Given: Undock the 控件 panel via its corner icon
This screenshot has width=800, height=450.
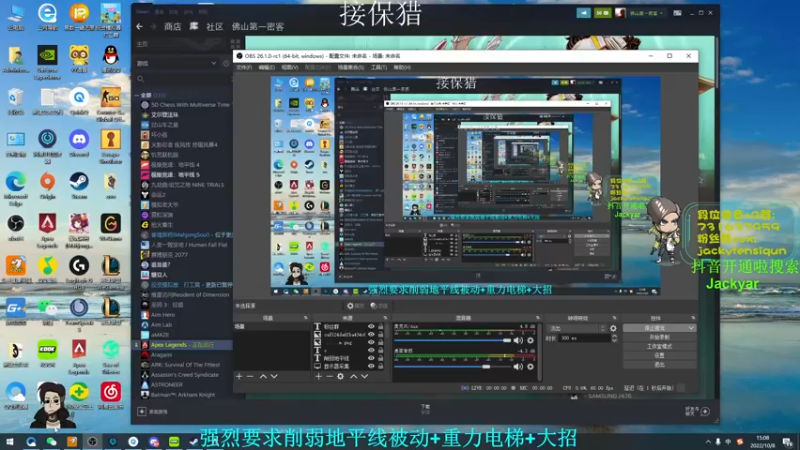Looking at the screenshot, I should coord(693,318).
